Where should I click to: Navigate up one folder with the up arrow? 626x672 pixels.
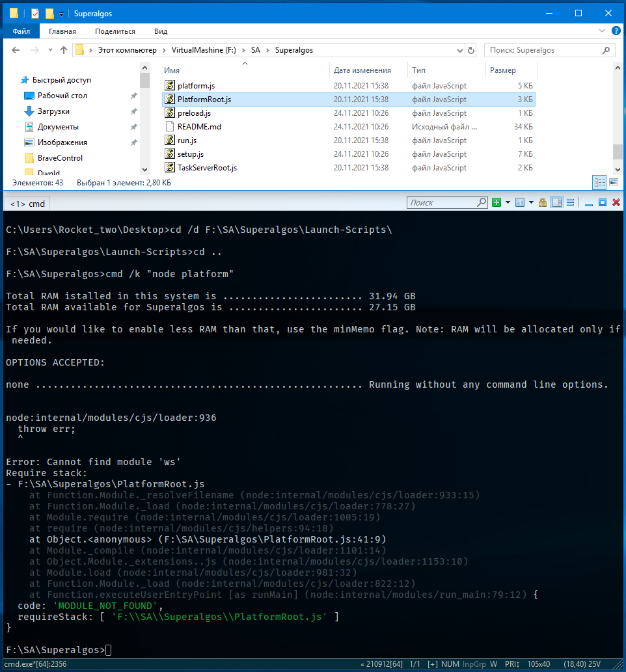click(x=63, y=49)
